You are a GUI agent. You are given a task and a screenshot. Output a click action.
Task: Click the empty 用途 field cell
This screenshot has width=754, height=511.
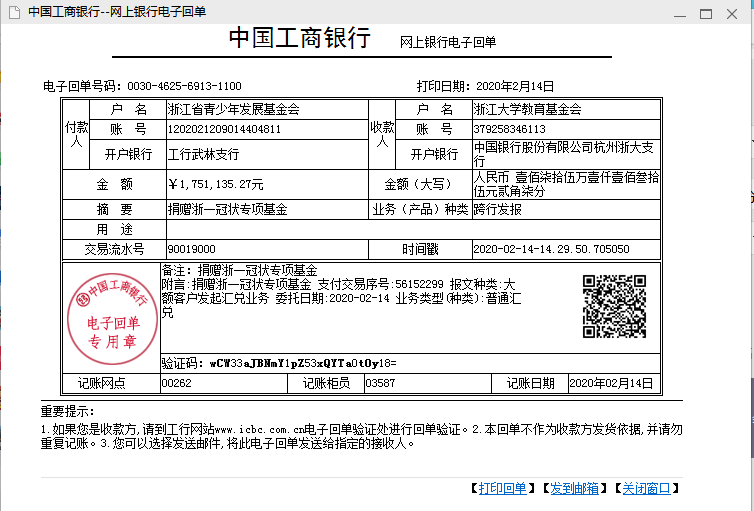(413, 229)
